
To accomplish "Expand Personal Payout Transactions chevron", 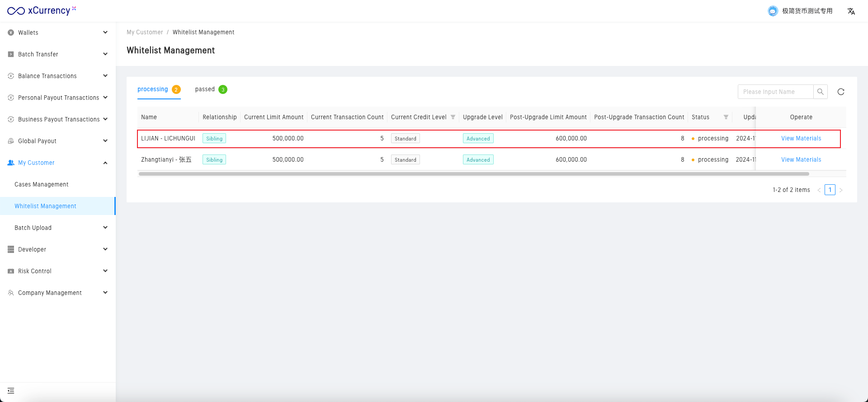I will coord(105,98).
